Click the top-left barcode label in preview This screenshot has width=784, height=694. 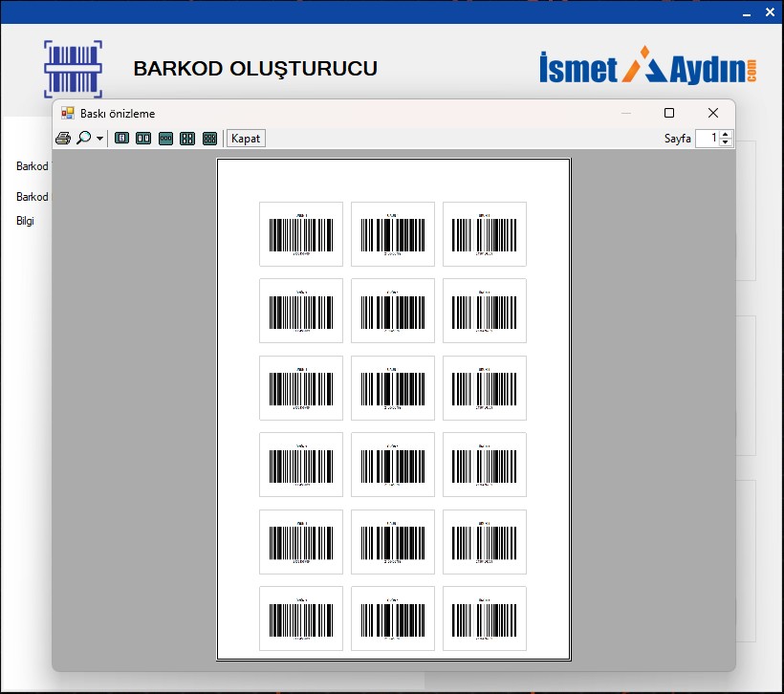click(x=301, y=234)
